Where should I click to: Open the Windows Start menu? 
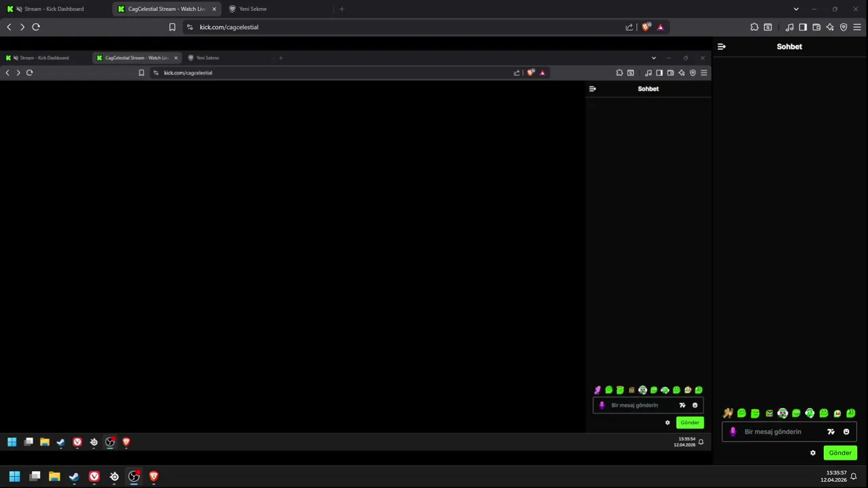pyautogui.click(x=14, y=476)
